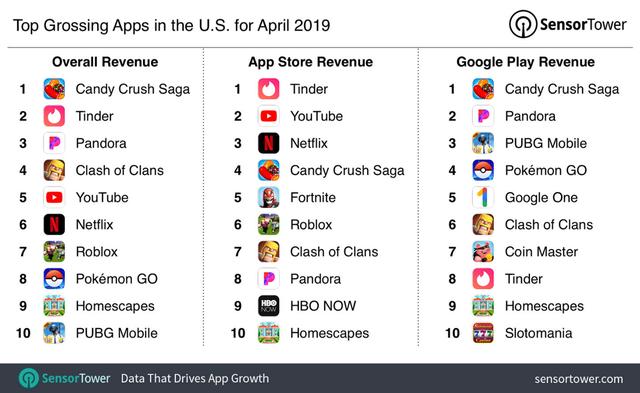Click the Tinder flame icon in App Store list
Screen dimensions: 640x393
269,89
